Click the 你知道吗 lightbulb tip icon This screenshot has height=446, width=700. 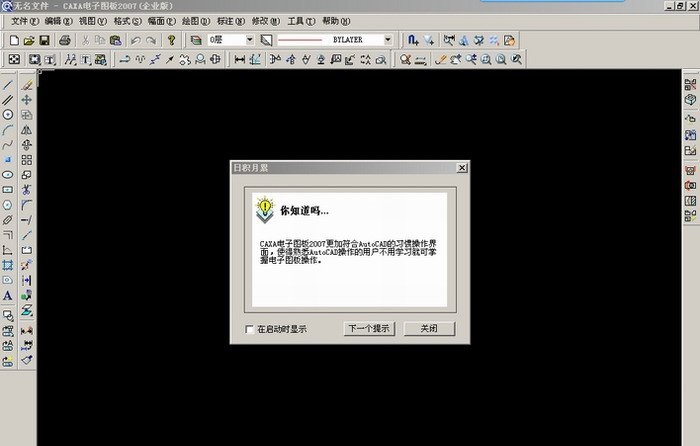click(265, 209)
